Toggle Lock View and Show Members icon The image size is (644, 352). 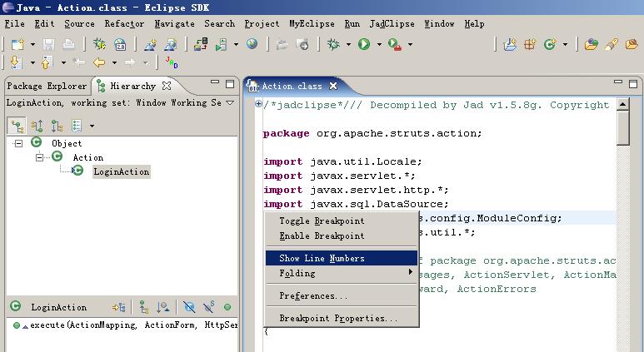[x=118, y=307]
